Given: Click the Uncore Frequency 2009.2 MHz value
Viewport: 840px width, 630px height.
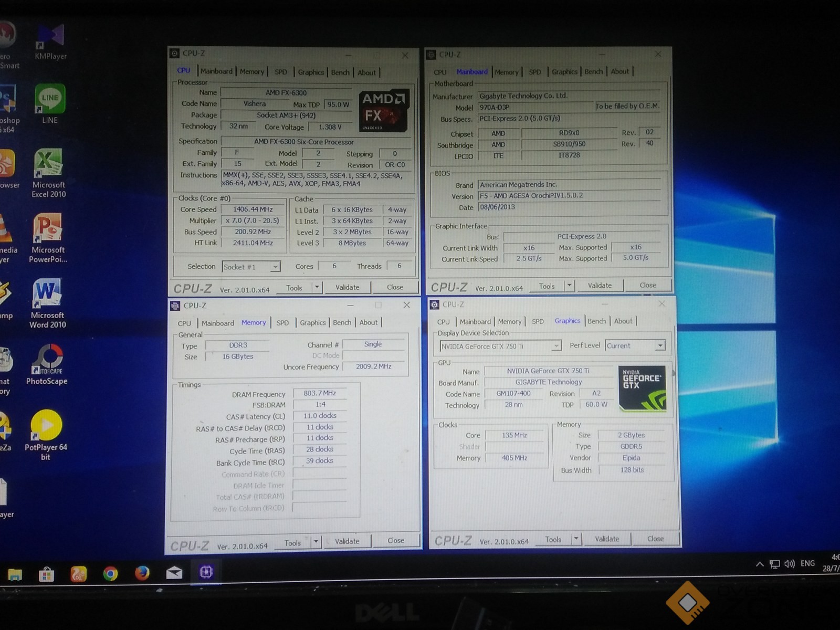Looking at the screenshot, I should pos(373,366).
